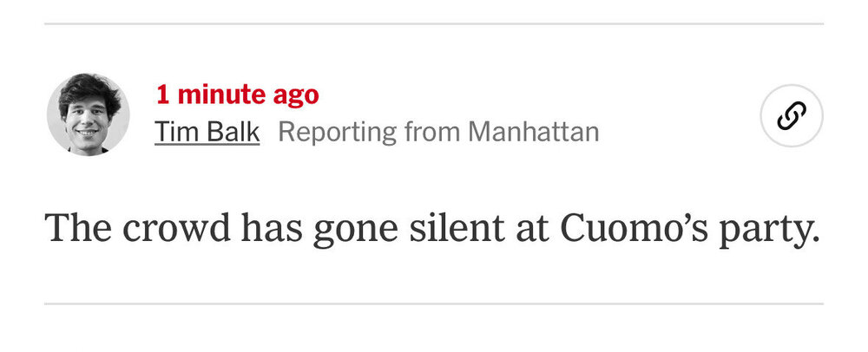Open Tim Balk's profile photo
868x352 pixels.
tap(88, 114)
